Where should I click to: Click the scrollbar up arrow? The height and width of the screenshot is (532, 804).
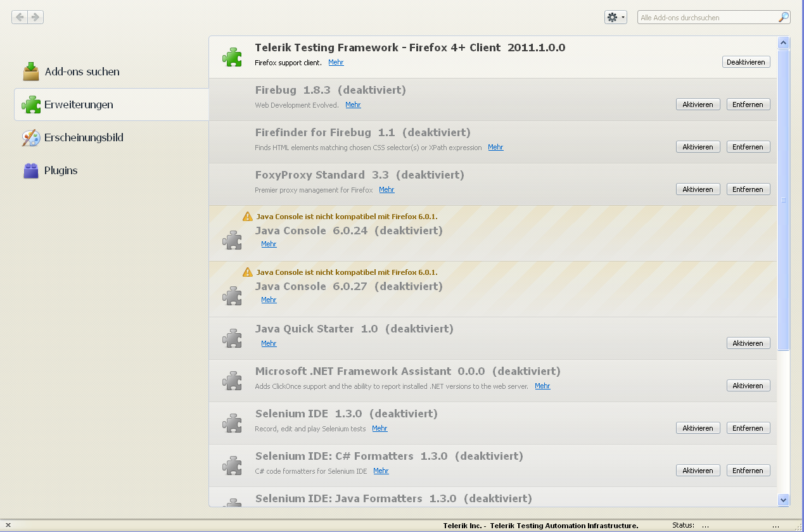coord(783,43)
